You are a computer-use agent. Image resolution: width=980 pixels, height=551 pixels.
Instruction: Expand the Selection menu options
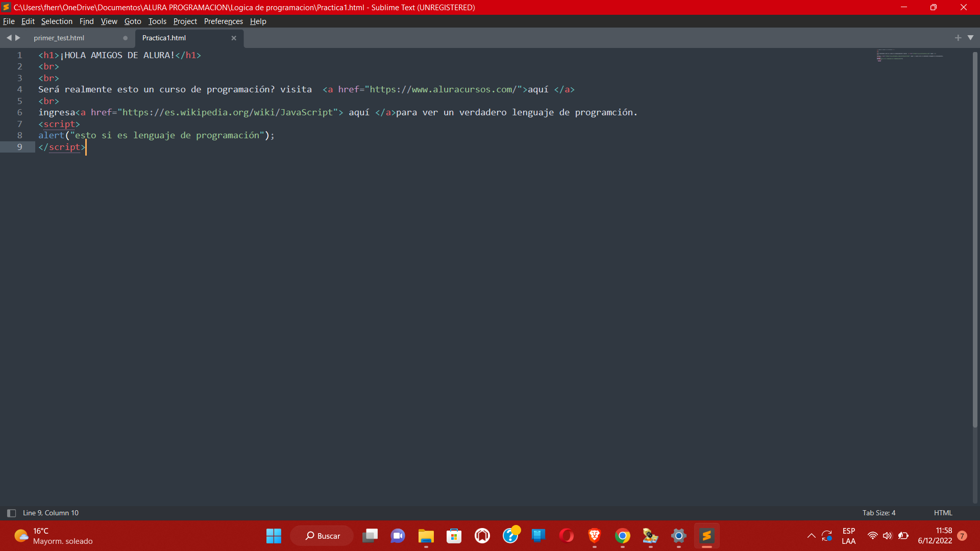[x=57, y=21]
